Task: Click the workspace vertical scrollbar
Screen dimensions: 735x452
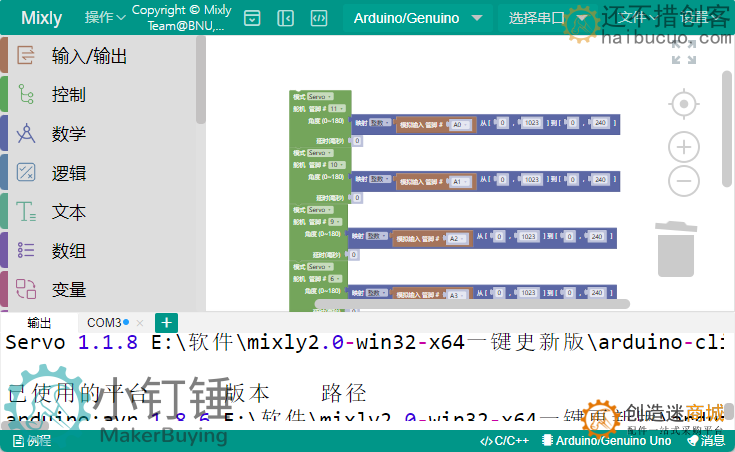Action: tap(727, 129)
